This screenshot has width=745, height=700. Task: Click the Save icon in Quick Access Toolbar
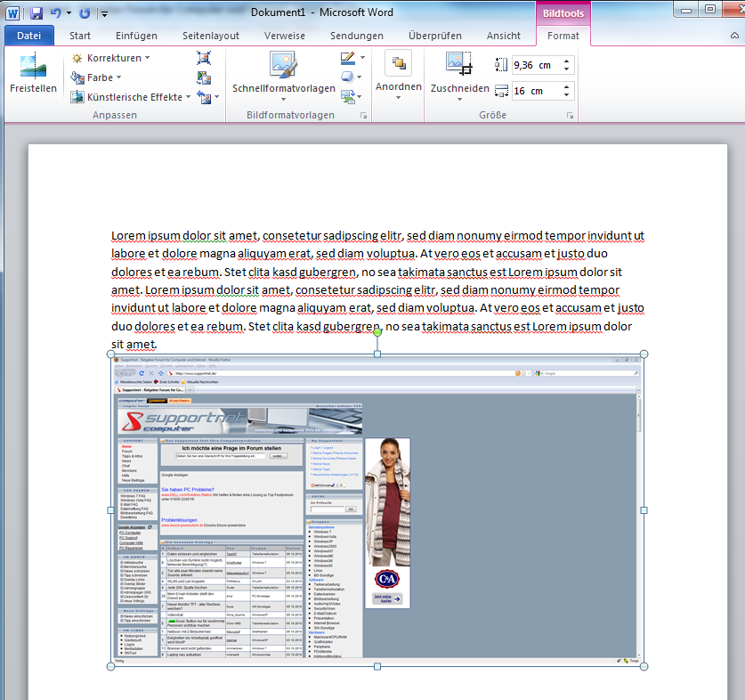tap(36, 12)
